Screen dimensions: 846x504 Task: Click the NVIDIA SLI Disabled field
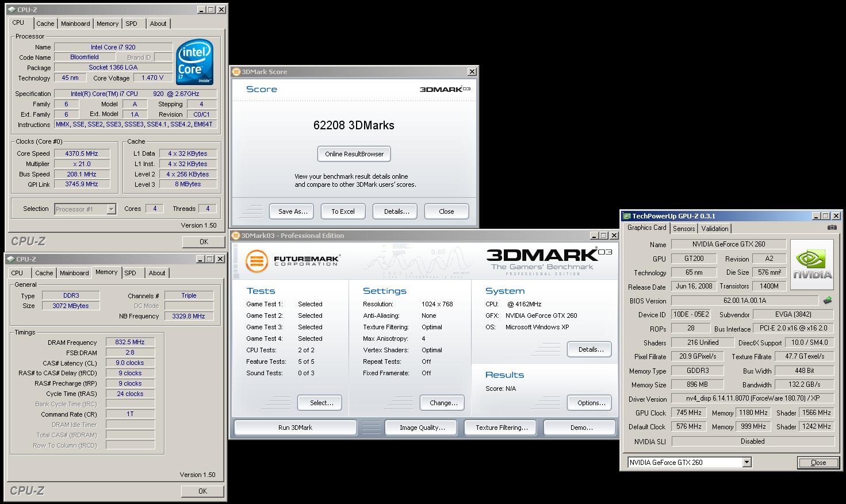tap(752, 441)
